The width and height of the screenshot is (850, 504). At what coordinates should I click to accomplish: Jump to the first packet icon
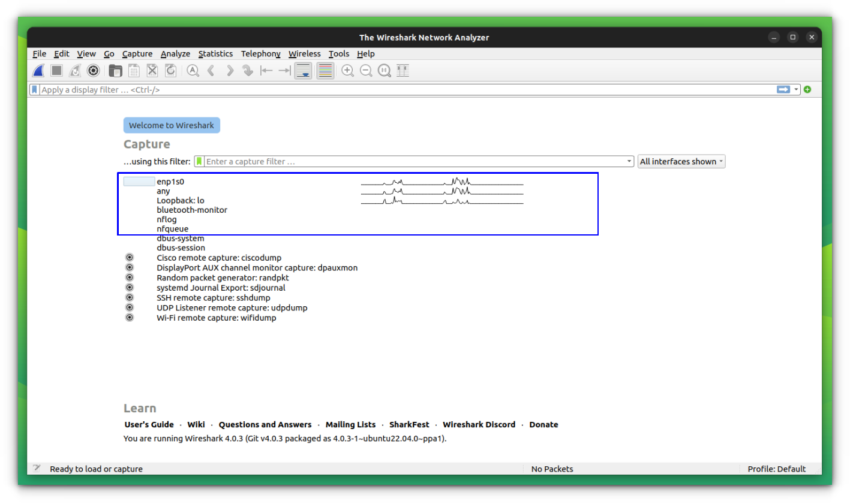266,71
